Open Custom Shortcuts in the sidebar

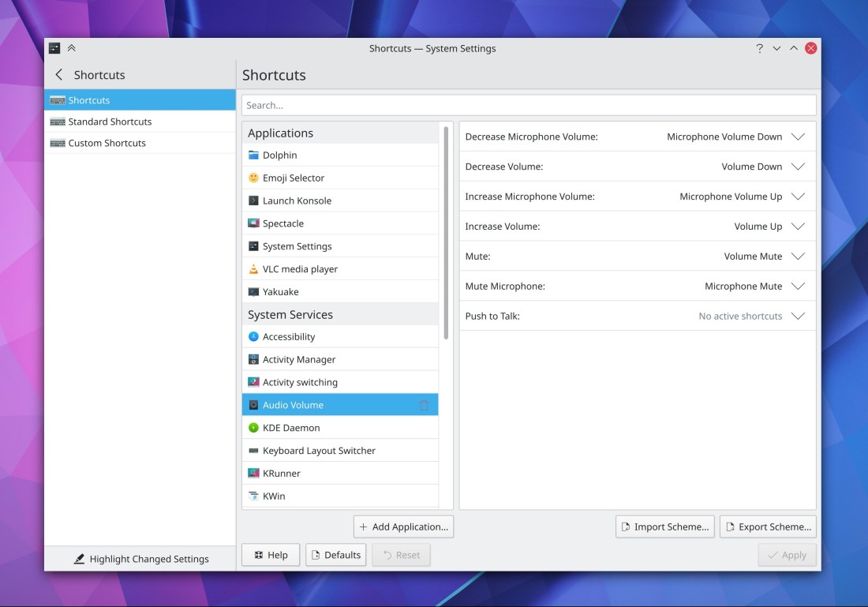pyautogui.click(x=107, y=143)
